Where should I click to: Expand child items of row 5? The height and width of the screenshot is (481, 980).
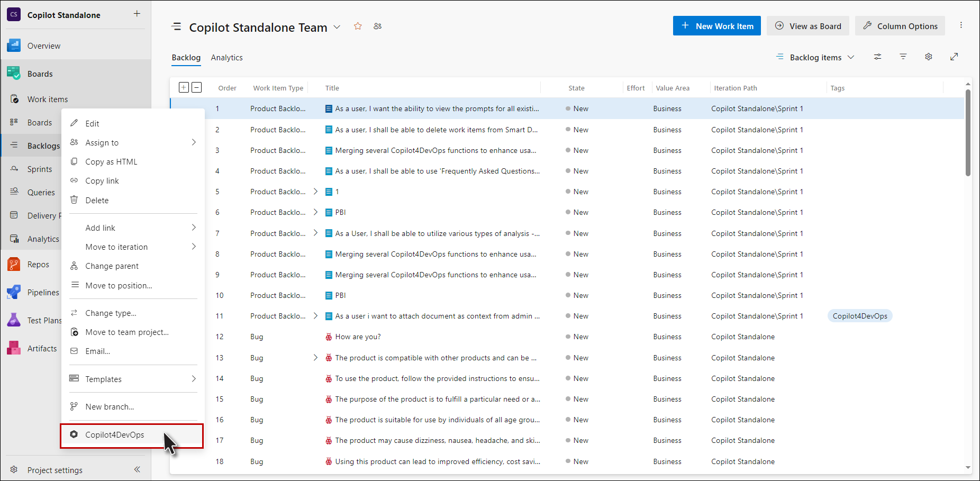(x=315, y=192)
